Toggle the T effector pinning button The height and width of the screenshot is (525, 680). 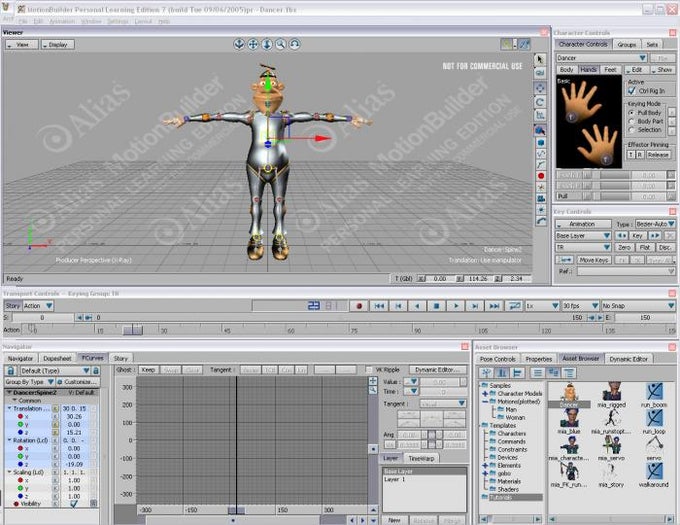(x=631, y=155)
